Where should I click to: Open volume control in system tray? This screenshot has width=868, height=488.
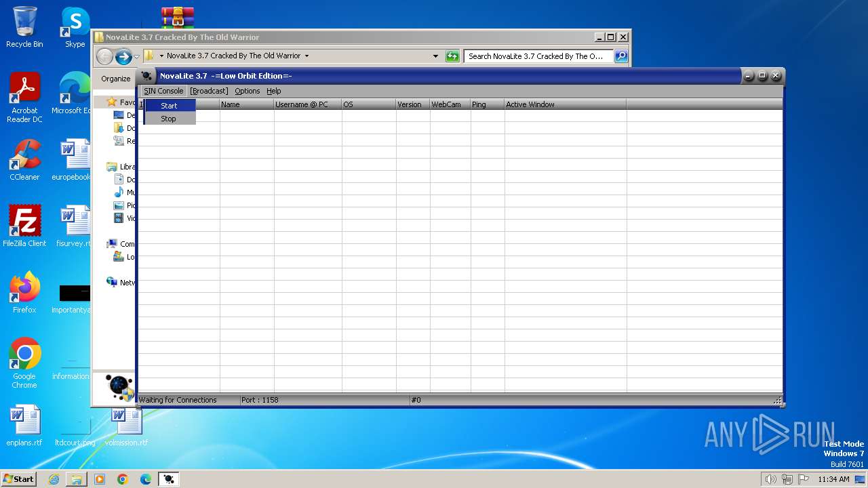pos(770,479)
